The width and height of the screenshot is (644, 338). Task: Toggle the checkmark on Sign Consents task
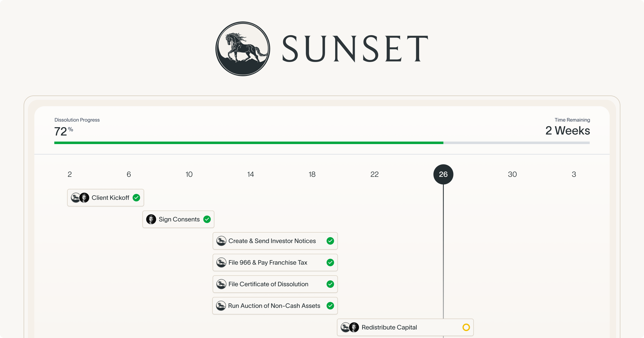pyautogui.click(x=207, y=219)
